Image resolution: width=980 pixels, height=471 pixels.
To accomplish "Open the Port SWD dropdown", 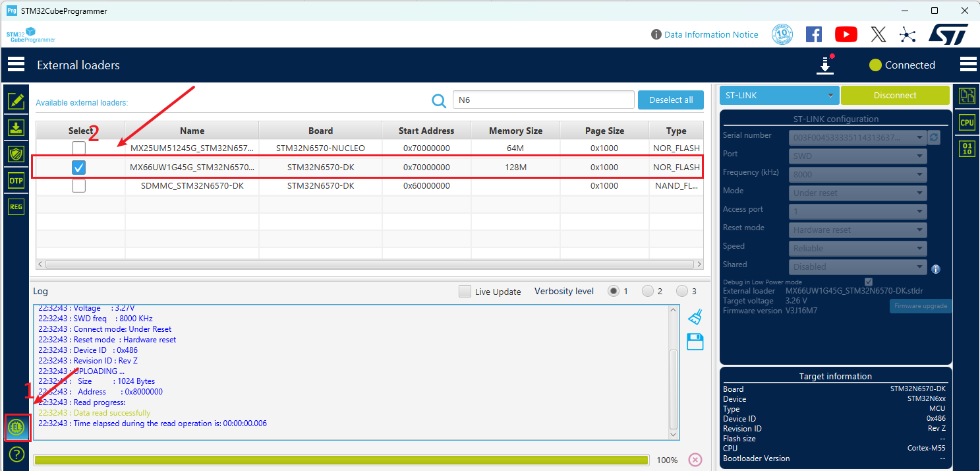I will pyautogui.click(x=857, y=156).
